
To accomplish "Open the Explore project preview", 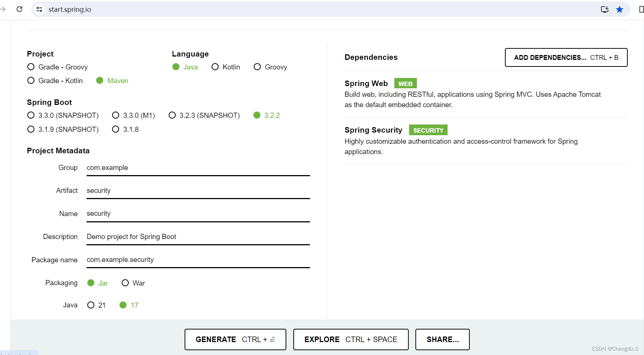I will tap(351, 339).
